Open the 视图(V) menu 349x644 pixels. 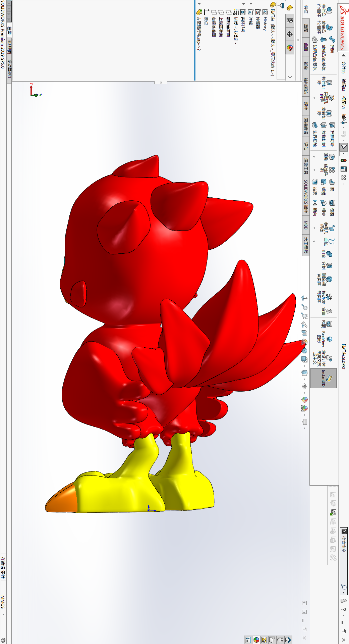click(x=343, y=102)
